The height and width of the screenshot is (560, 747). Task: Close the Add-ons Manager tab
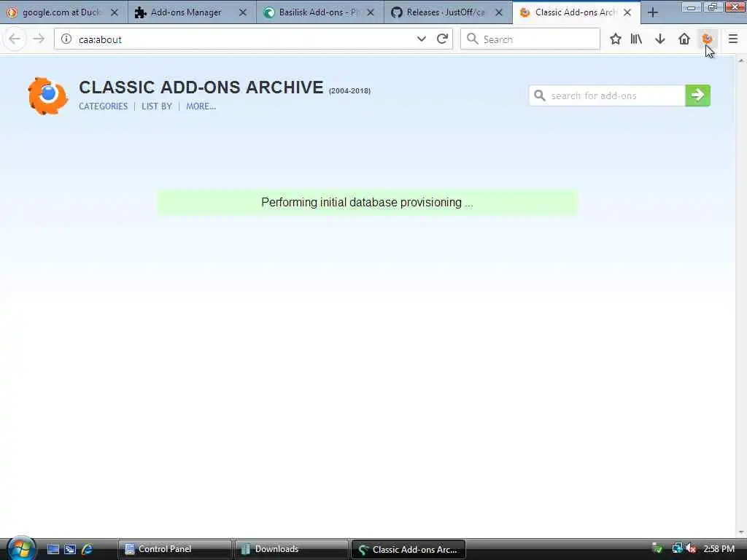[242, 13]
